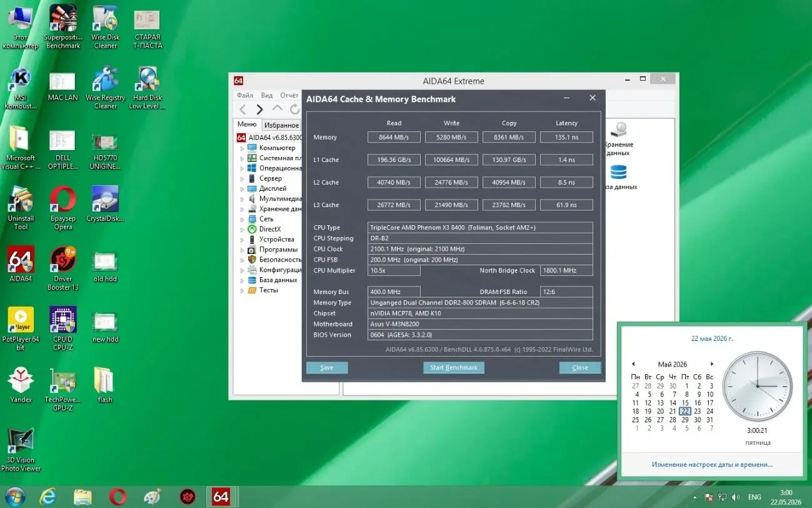The width and height of the screenshot is (812, 508).
Task: Expand the Сервер tree node
Action: point(243,179)
